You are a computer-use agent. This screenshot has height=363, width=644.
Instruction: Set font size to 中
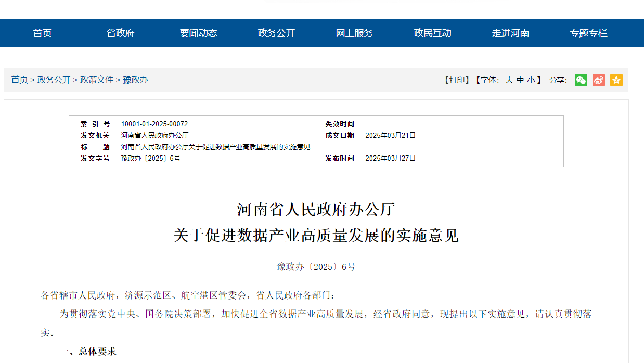click(x=520, y=80)
